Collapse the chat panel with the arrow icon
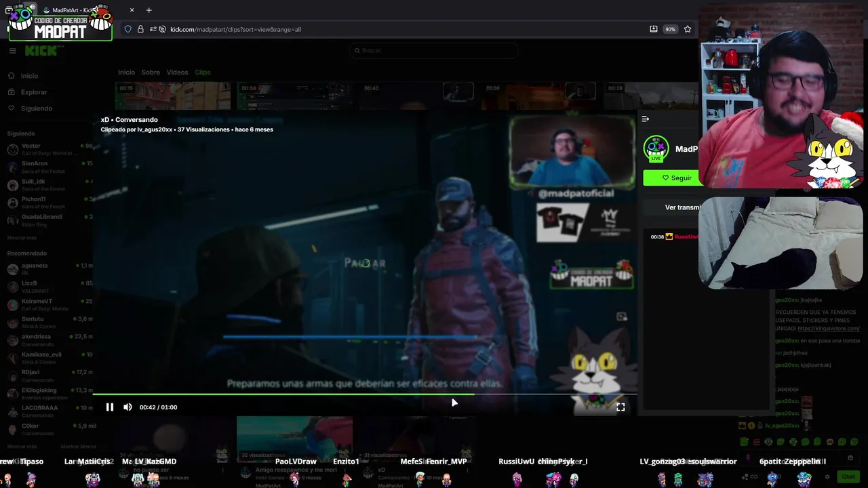868x488 pixels. click(x=646, y=119)
